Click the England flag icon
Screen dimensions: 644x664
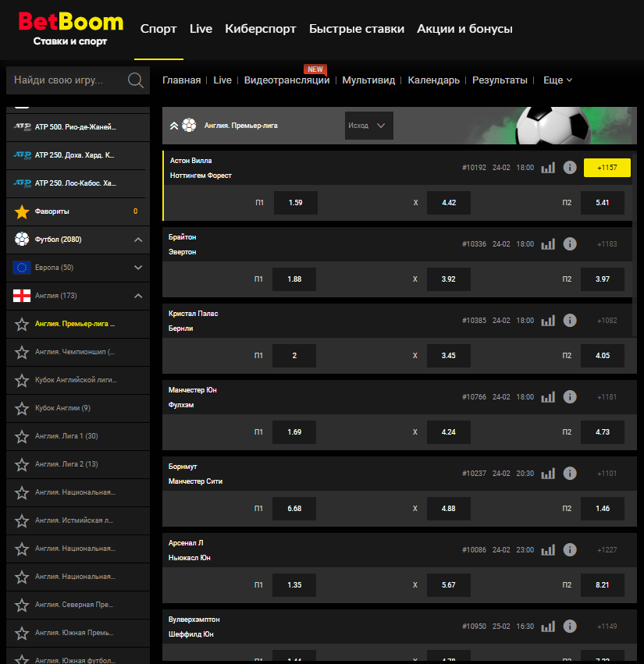(22, 296)
